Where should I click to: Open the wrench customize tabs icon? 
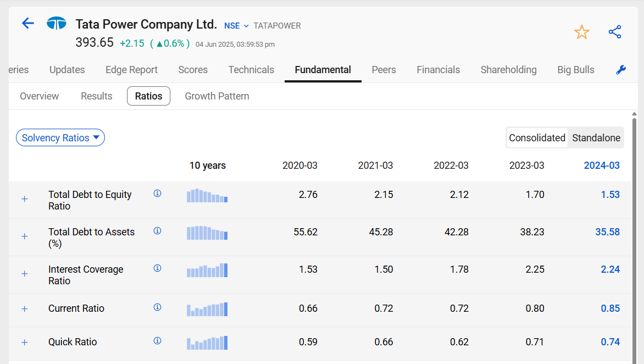(x=620, y=70)
